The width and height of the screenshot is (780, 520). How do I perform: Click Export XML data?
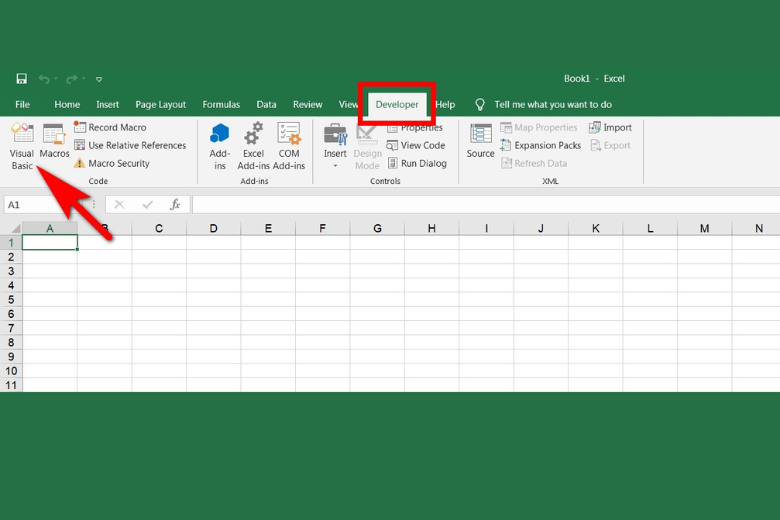(x=610, y=145)
